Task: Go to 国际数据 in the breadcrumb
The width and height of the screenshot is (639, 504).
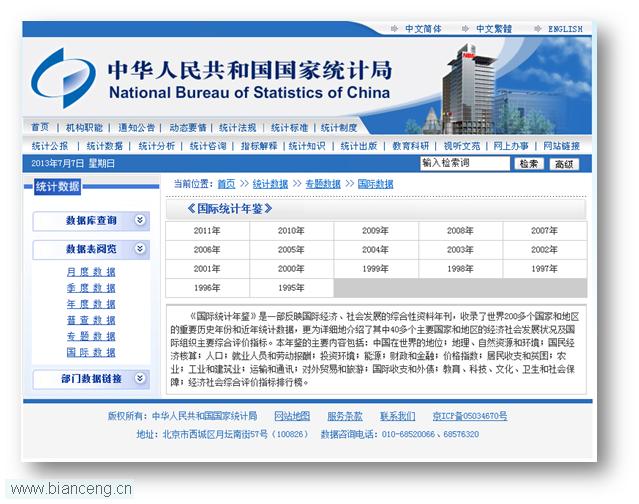Action: [x=375, y=184]
